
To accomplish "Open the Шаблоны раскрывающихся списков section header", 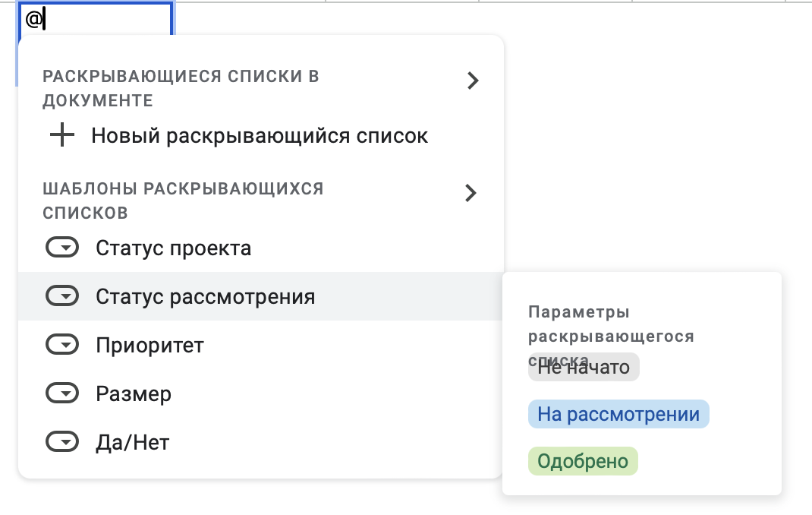I will pyautogui.click(x=183, y=201).
